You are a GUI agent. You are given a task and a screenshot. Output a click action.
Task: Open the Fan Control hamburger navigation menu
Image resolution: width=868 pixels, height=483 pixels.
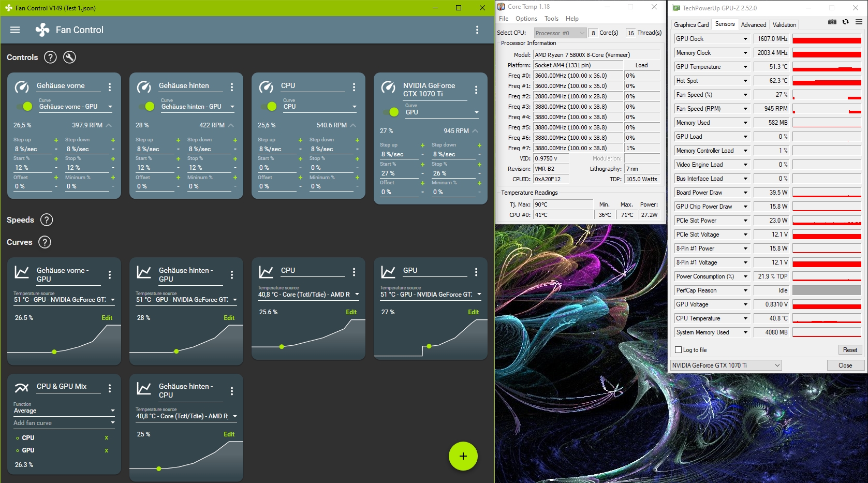pyautogui.click(x=15, y=30)
